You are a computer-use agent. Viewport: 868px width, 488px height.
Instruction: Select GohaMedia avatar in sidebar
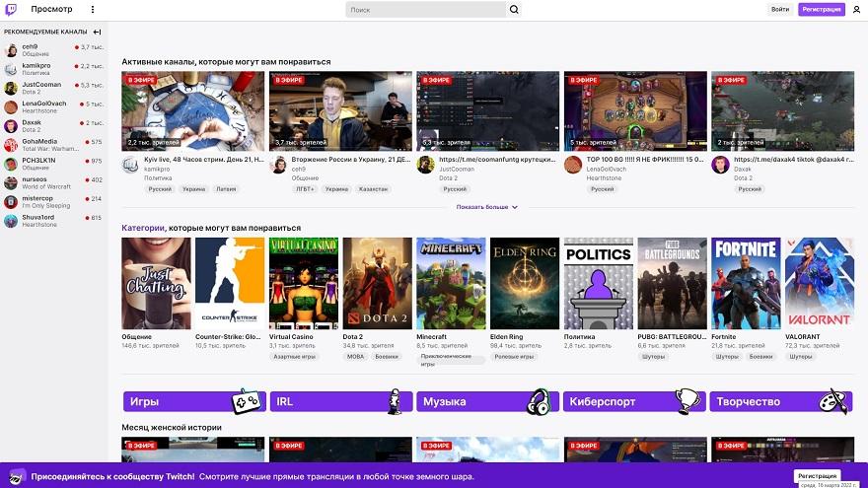tap(11, 144)
